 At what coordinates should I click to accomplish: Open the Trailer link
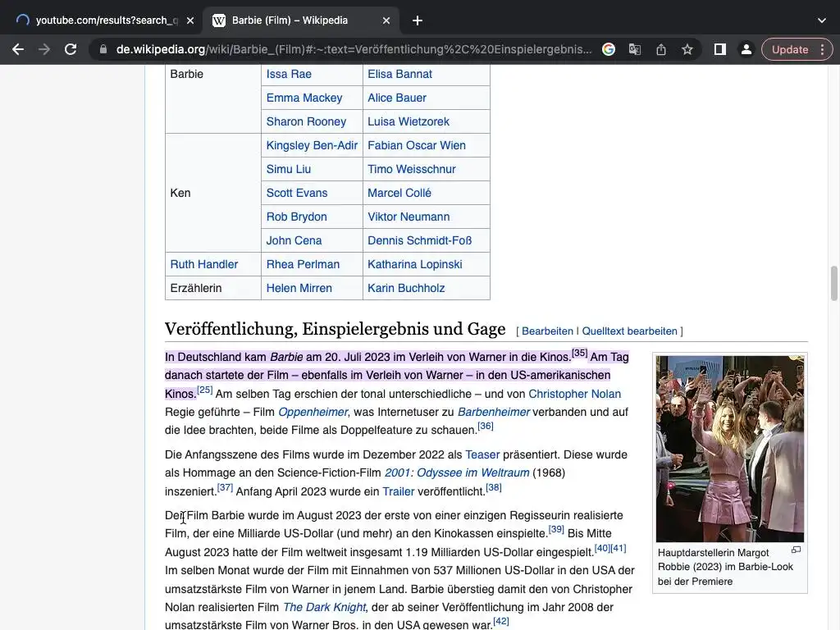point(398,491)
